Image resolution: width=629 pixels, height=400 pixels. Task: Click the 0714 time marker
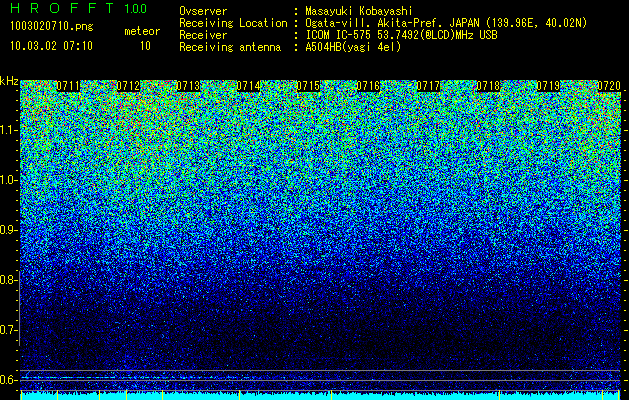pyautogui.click(x=248, y=86)
